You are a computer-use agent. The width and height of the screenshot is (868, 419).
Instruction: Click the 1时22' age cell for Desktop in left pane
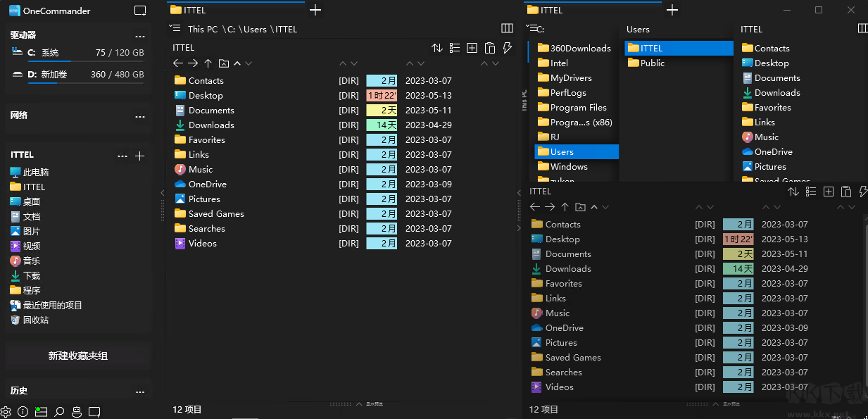(382, 95)
